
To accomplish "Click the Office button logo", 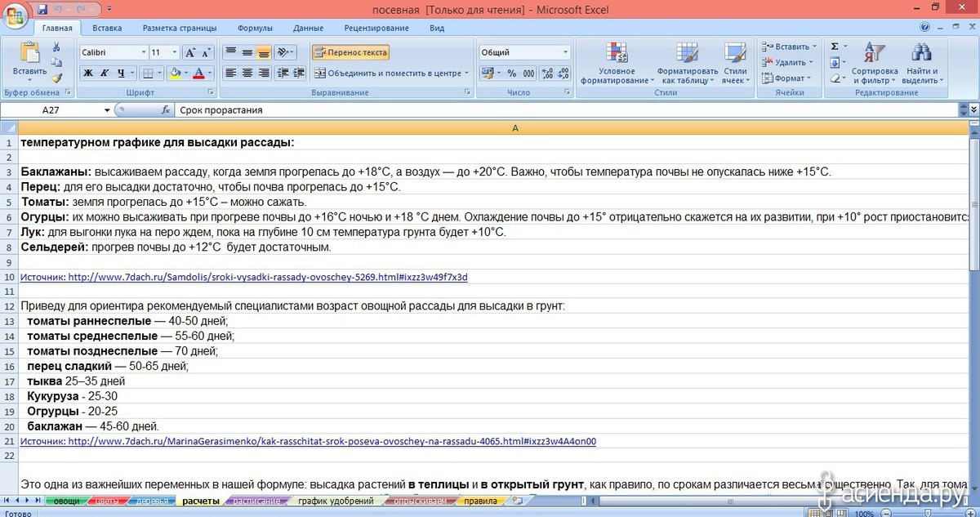I will (16, 18).
